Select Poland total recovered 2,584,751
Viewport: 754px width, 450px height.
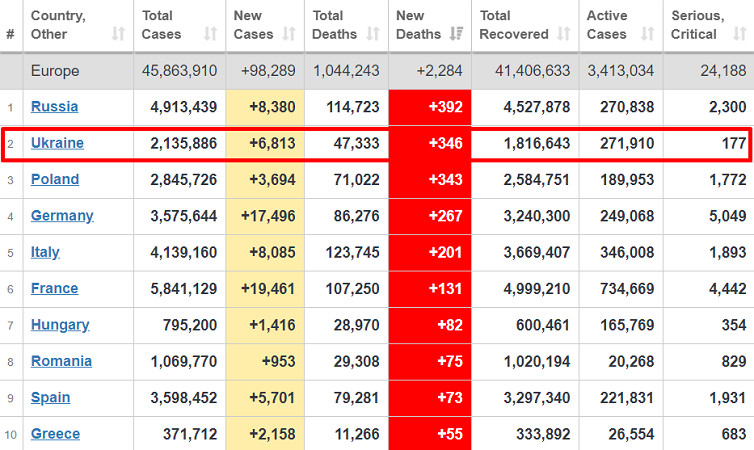click(x=537, y=179)
